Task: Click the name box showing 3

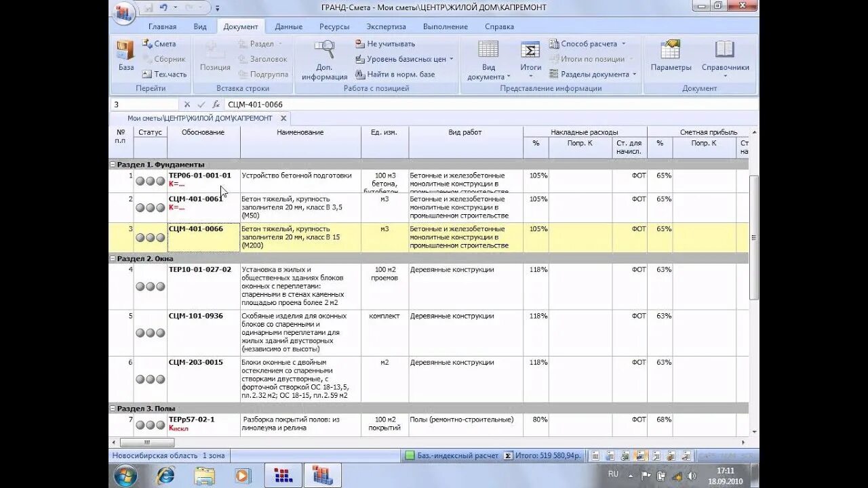Action: coord(144,104)
